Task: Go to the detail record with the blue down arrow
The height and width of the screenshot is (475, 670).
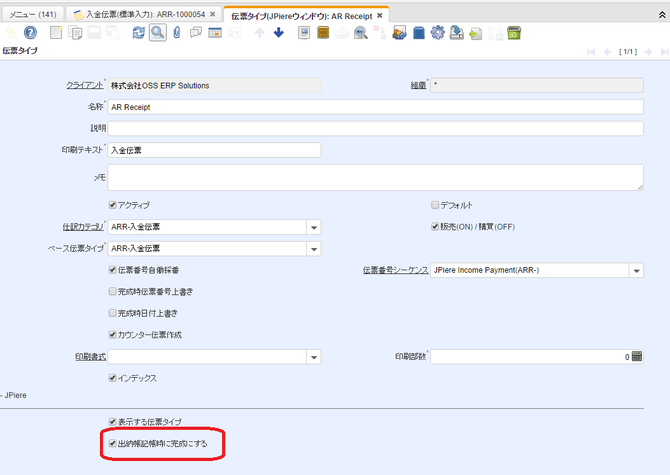Action: [x=279, y=32]
